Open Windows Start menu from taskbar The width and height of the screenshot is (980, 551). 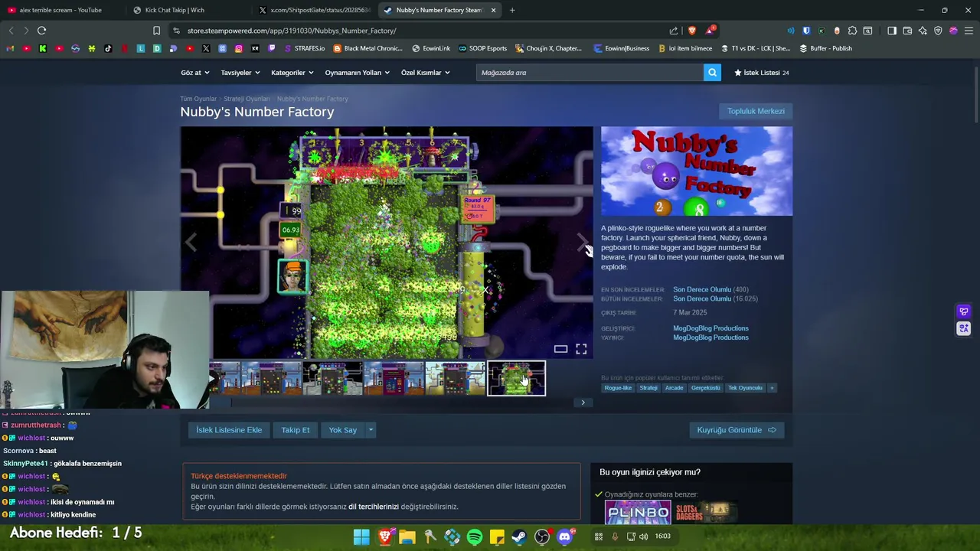pyautogui.click(x=361, y=536)
